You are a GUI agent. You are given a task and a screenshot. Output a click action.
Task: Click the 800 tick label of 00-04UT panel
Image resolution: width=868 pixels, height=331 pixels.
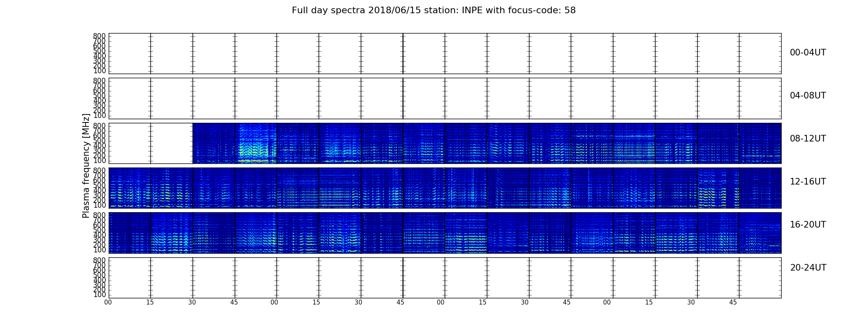point(99,36)
